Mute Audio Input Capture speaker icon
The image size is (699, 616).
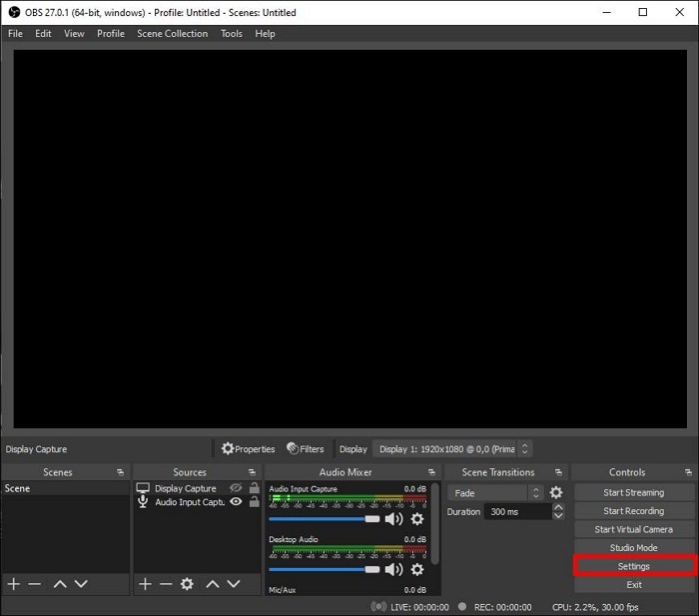(x=393, y=519)
